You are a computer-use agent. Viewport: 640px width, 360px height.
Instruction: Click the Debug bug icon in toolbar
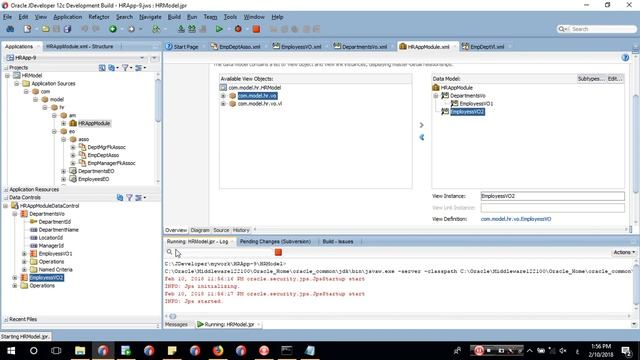(238, 29)
